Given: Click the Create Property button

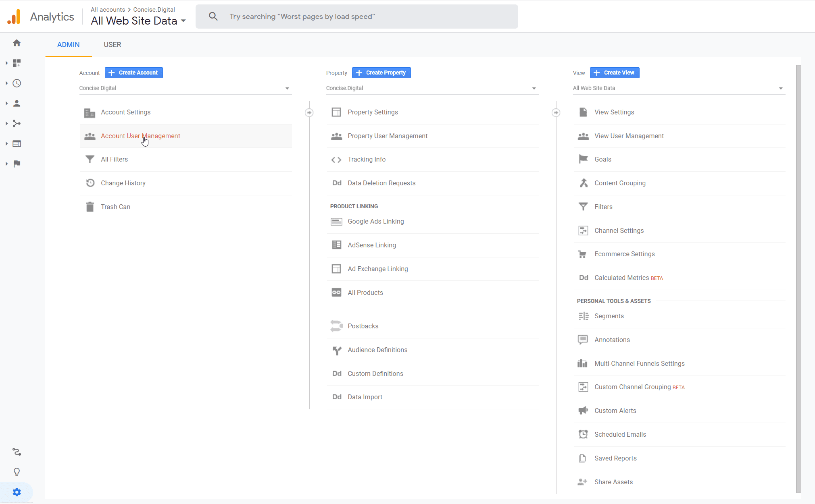Looking at the screenshot, I should 381,73.
